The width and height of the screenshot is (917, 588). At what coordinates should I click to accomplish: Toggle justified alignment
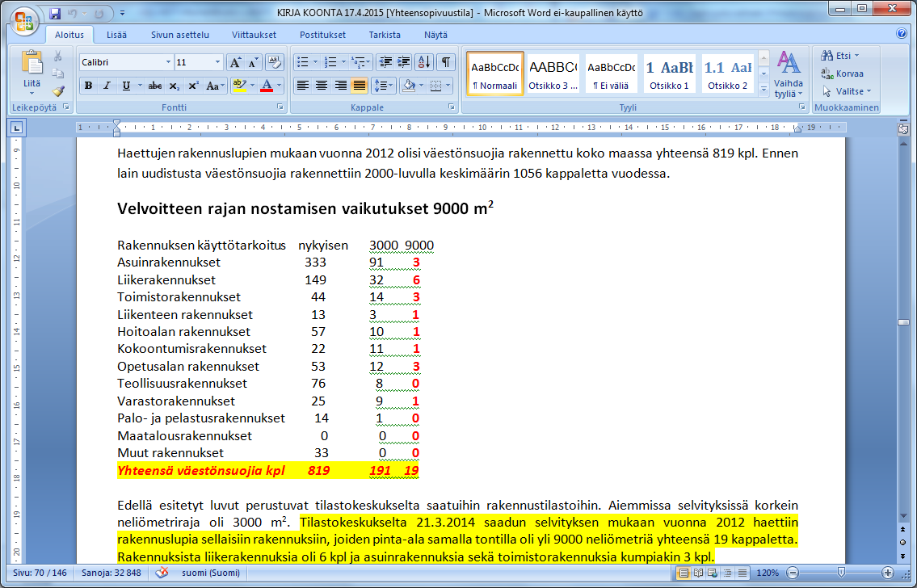[x=359, y=86]
